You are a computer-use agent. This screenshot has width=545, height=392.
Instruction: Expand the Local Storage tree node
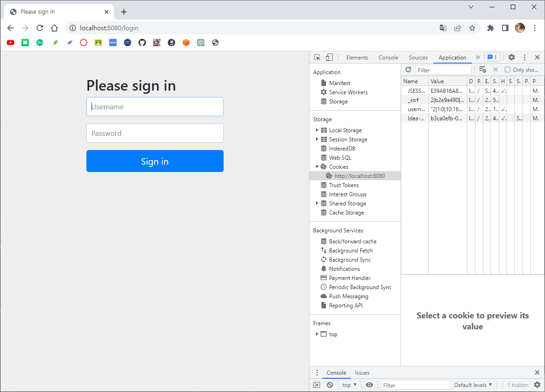[x=317, y=130]
